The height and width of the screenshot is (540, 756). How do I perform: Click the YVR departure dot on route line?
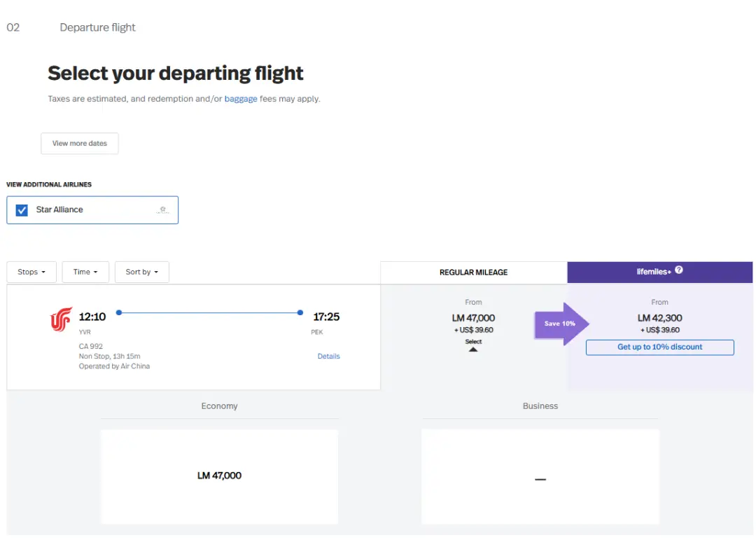119,312
